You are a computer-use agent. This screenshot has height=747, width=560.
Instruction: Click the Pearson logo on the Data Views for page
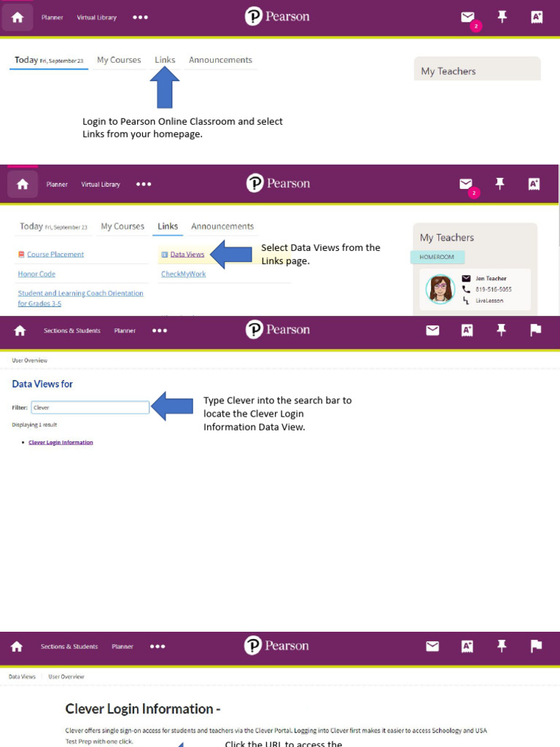pyautogui.click(x=278, y=330)
